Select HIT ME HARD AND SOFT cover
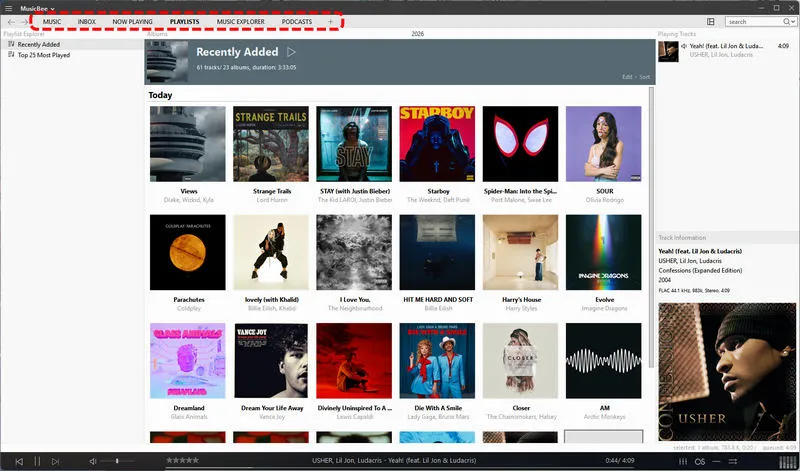800x471 pixels. click(x=437, y=252)
